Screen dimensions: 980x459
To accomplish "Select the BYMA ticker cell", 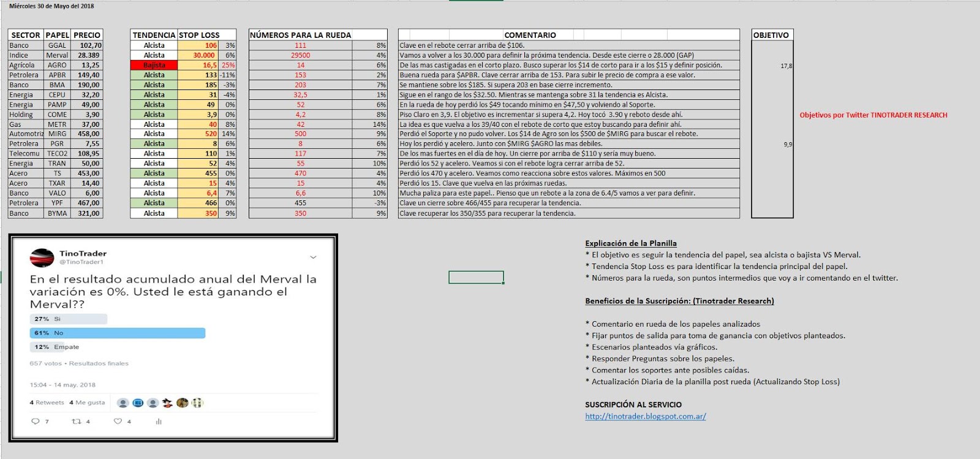I will click(x=57, y=213).
